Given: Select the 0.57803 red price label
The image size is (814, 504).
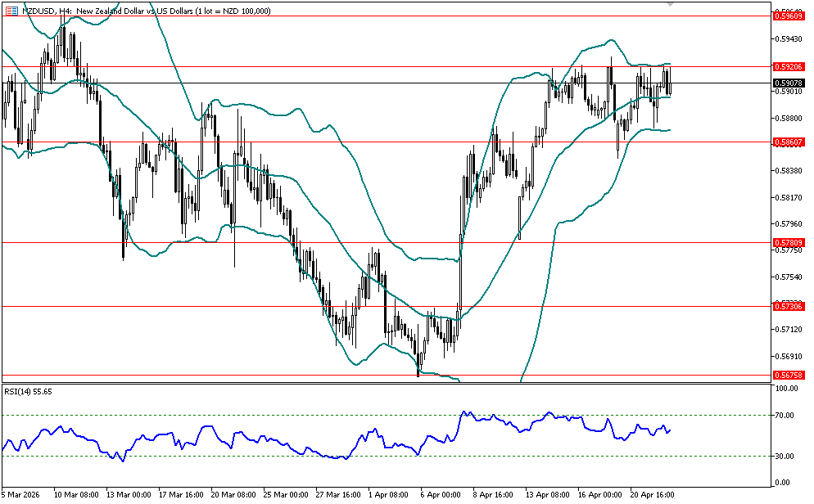Looking at the screenshot, I should [788, 243].
